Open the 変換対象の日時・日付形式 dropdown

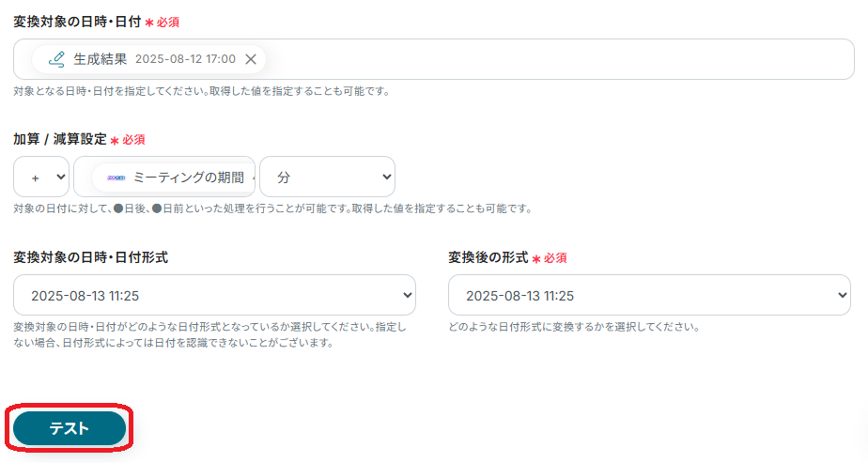click(x=214, y=295)
